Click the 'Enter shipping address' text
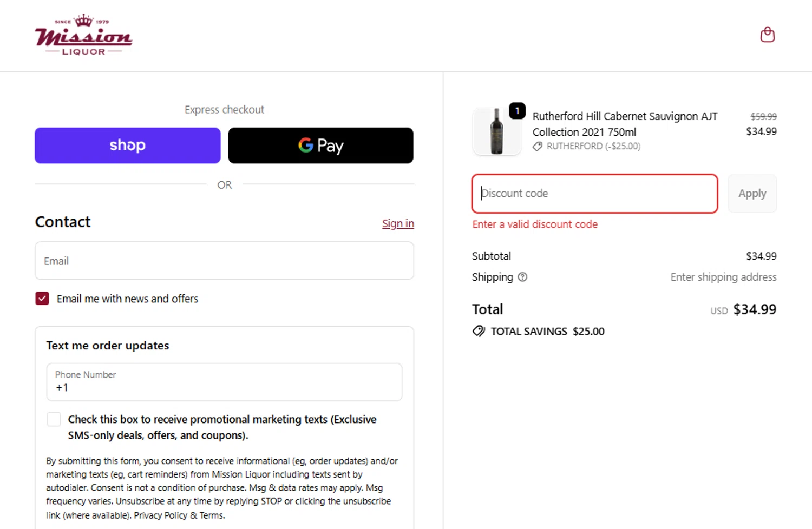 [x=723, y=277]
